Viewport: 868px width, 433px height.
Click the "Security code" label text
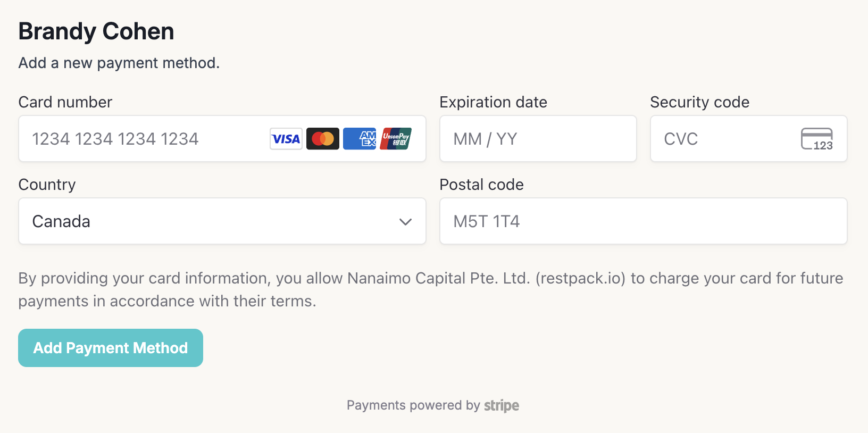pos(699,102)
